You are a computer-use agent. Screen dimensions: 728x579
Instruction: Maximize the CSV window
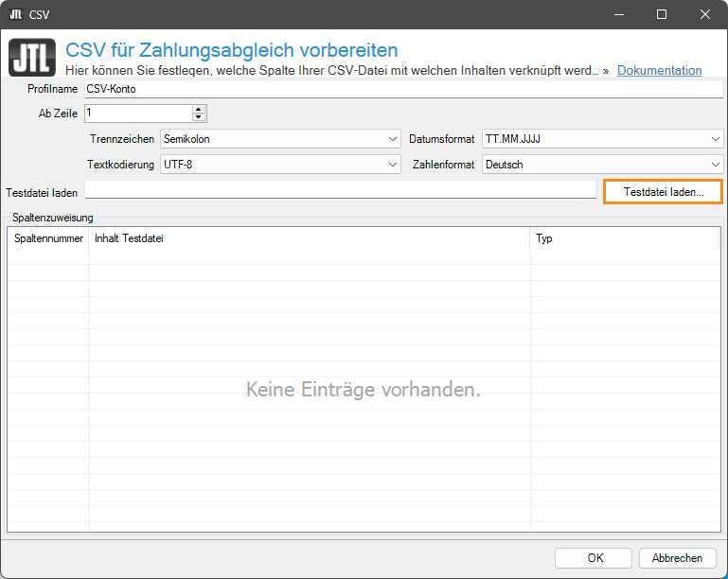click(x=662, y=14)
